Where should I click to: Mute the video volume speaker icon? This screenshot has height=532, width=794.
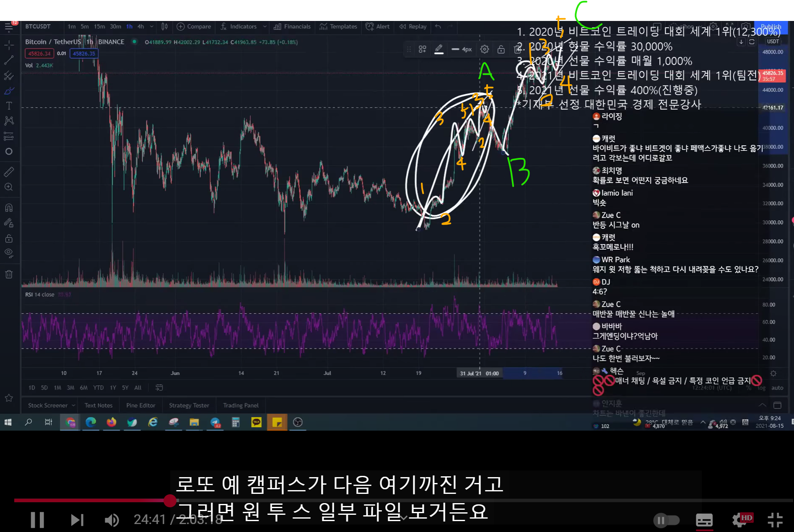pyautogui.click(x=112, y=520)
